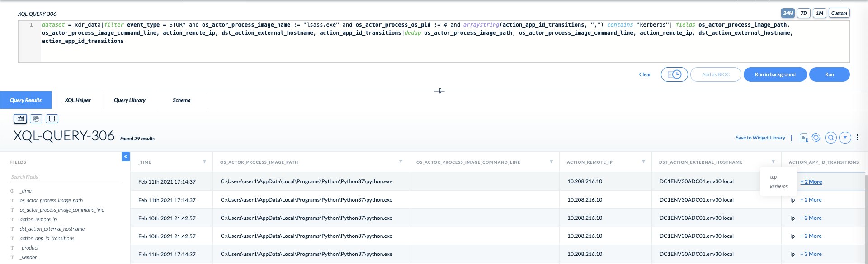
Task: Select the 1M time range
Action: [x=819, y=13]
